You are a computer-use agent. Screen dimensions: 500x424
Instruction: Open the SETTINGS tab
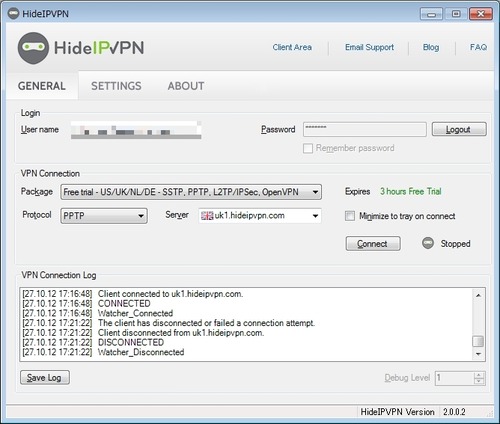click(x=116, y=86)
